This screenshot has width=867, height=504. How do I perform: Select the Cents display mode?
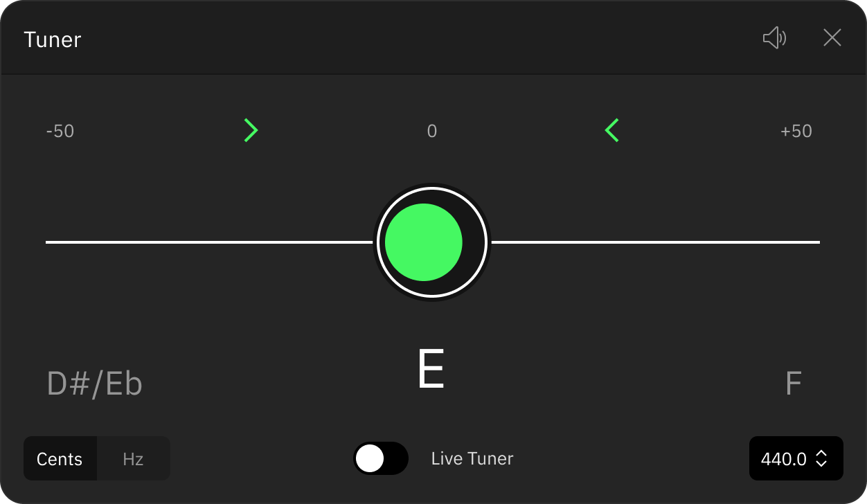(60, 459)
